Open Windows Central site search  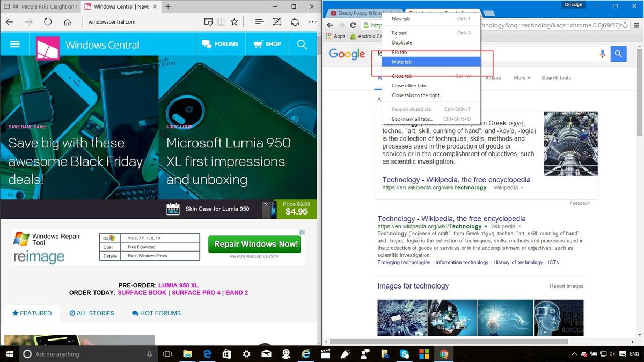(x=302, y=44)
